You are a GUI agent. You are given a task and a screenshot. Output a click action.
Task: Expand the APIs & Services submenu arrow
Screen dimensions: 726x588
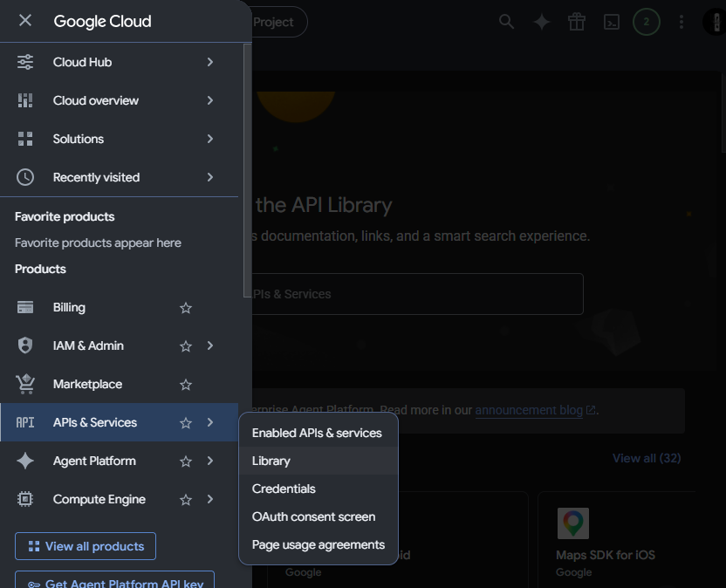210,422
